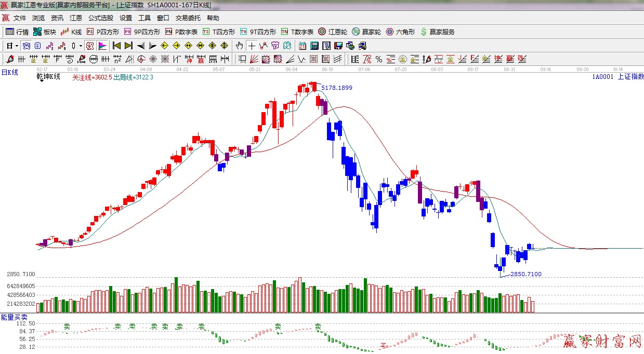Image resolution: width=644 pixels, height=354 pixels.
Task: Jump to first bar with skip-back icon
Action: click(116, 46)
